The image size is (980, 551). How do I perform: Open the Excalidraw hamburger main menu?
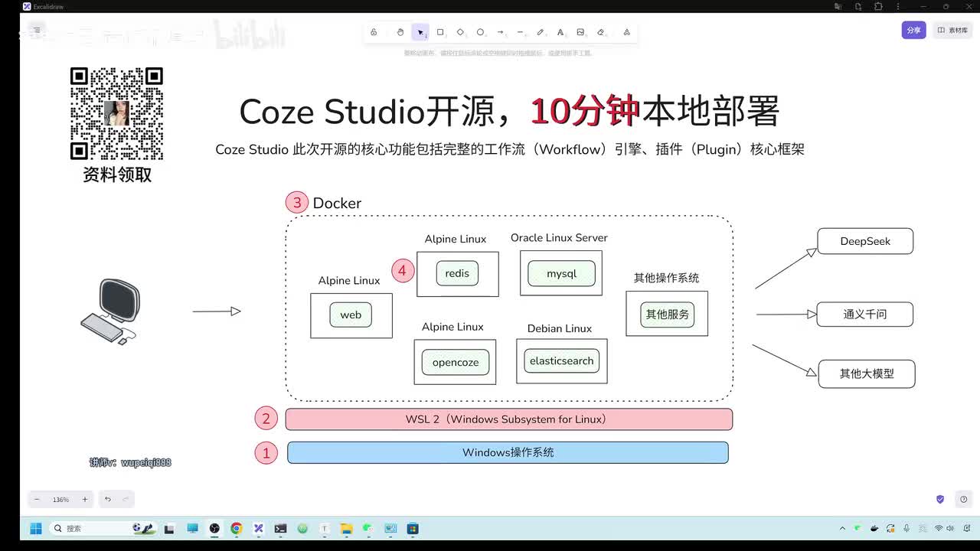[x=36, y=31]
